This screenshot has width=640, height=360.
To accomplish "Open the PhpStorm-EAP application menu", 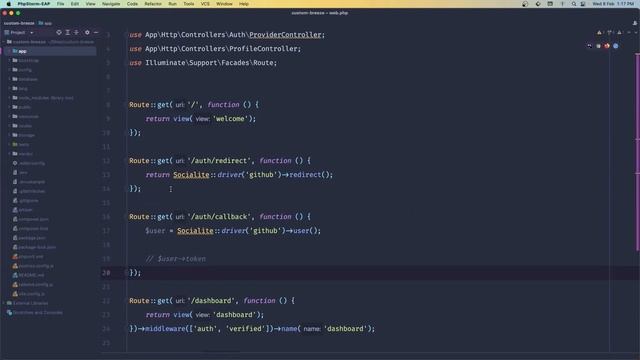I will click(33, 4).
